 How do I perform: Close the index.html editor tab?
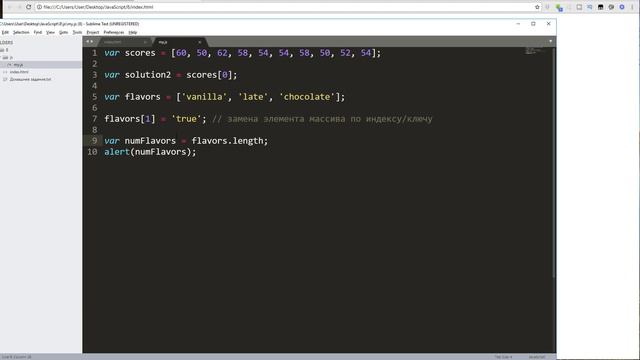(145, 42)
